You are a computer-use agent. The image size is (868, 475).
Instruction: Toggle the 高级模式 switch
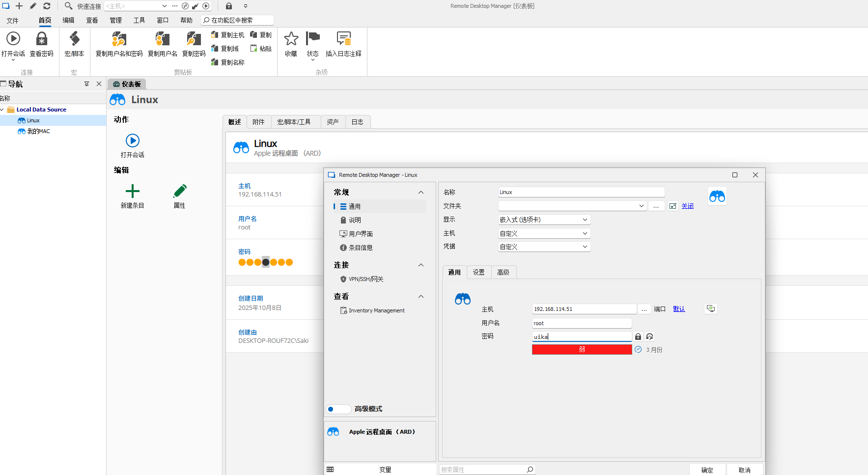coord(338,409)
